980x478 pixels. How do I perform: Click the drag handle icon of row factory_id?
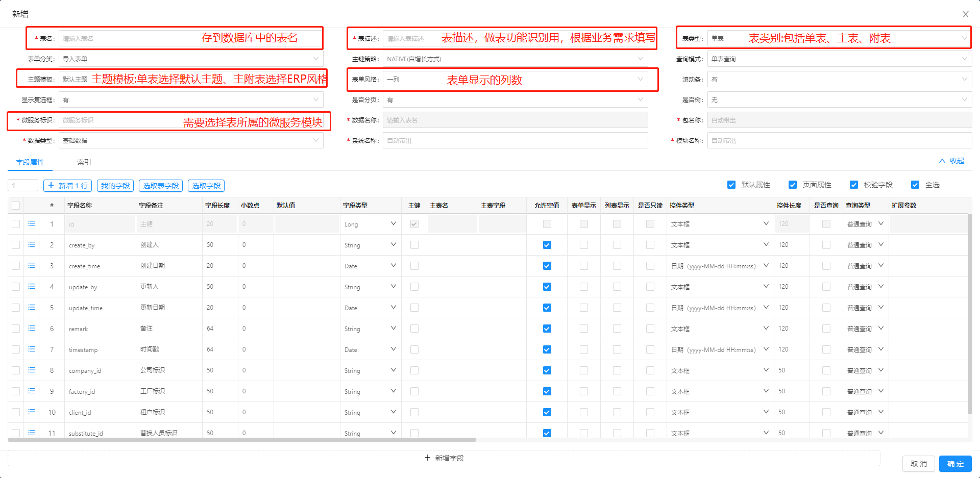click(x=32, y=391)
